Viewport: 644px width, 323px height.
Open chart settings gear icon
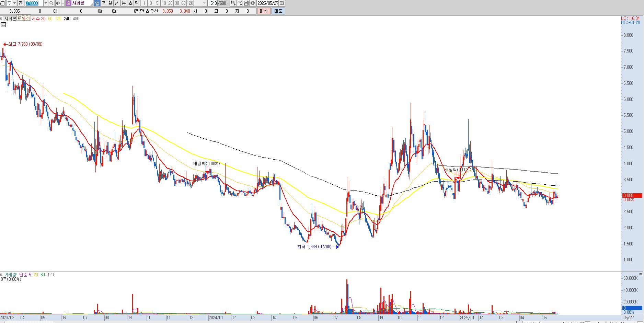(253, 3)
